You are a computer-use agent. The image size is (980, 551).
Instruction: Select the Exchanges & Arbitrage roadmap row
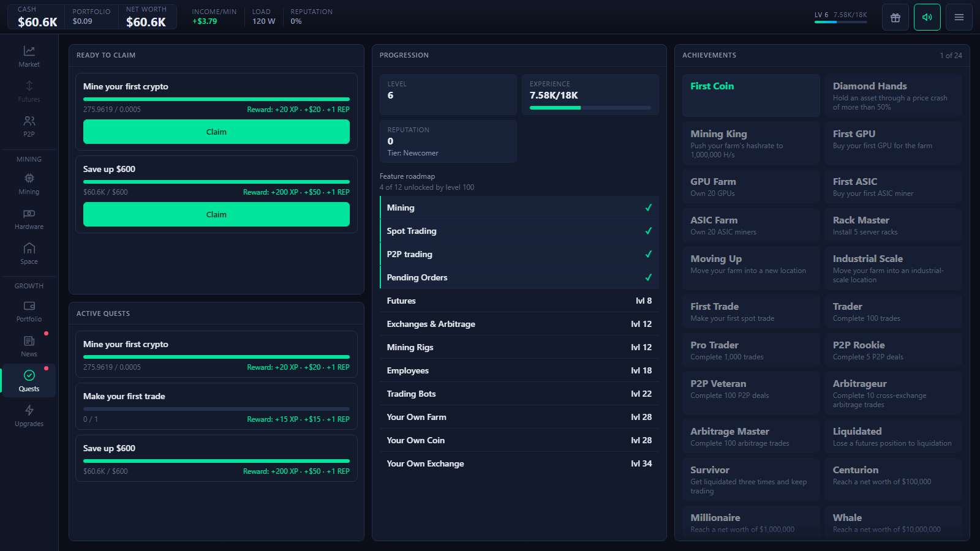point(519,324)
